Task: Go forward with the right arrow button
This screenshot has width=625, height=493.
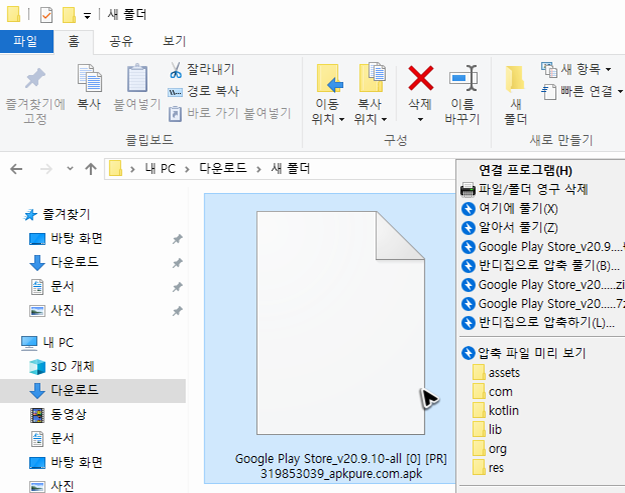Action: (46, 169)
